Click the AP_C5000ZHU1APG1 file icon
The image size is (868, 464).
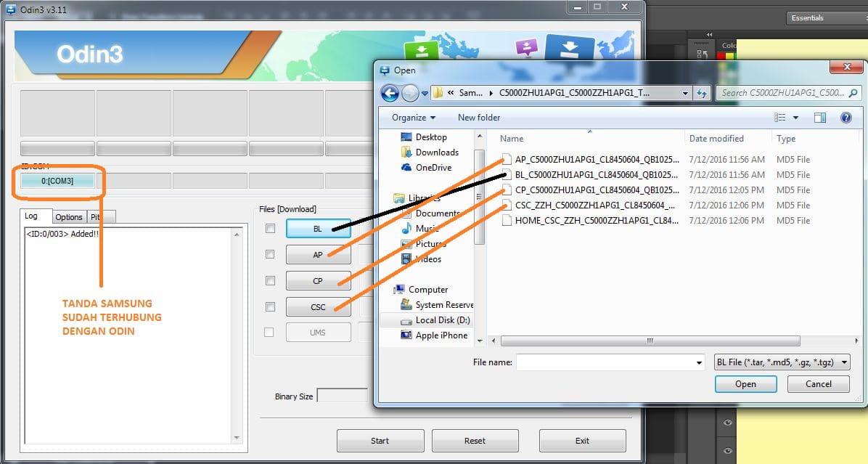point(506,160)
